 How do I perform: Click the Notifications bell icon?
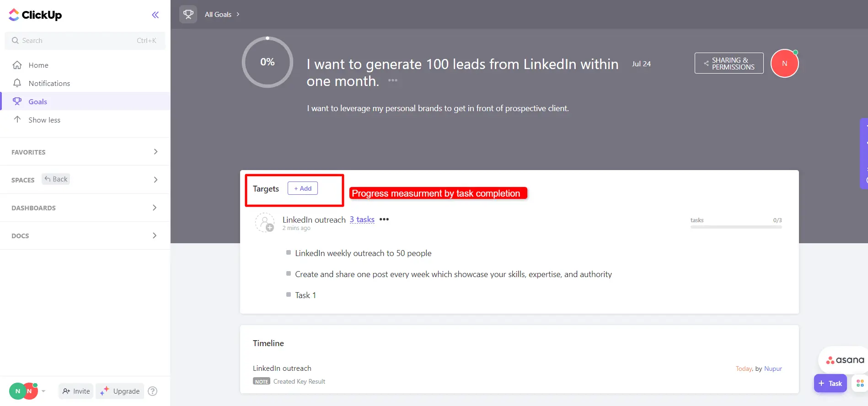click(x=17, y=83)
